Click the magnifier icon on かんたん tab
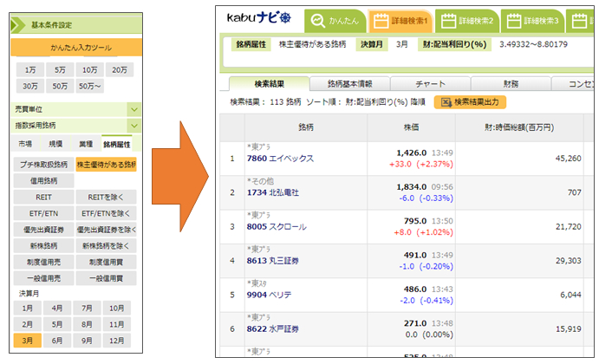The height and width of the screenshot is (364, 612). pyautogui.click(x=317, y=21)
